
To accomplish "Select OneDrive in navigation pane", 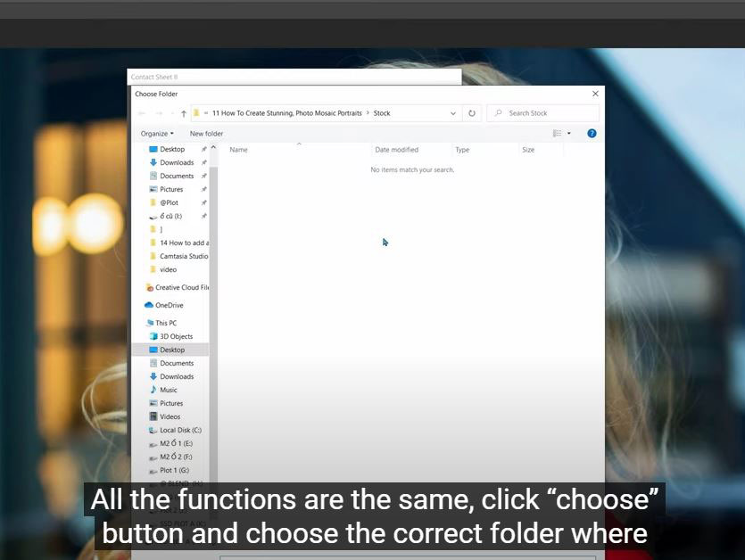I will coord(170,305).
